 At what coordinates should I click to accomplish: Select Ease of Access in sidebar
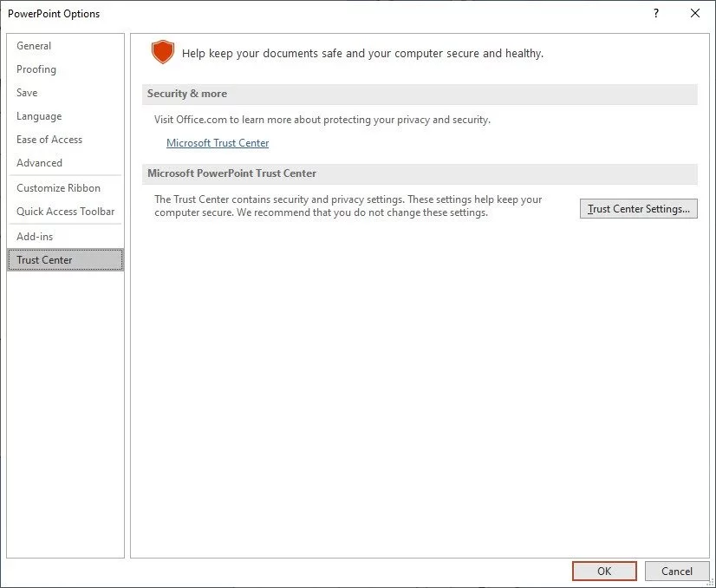[65, 140]
